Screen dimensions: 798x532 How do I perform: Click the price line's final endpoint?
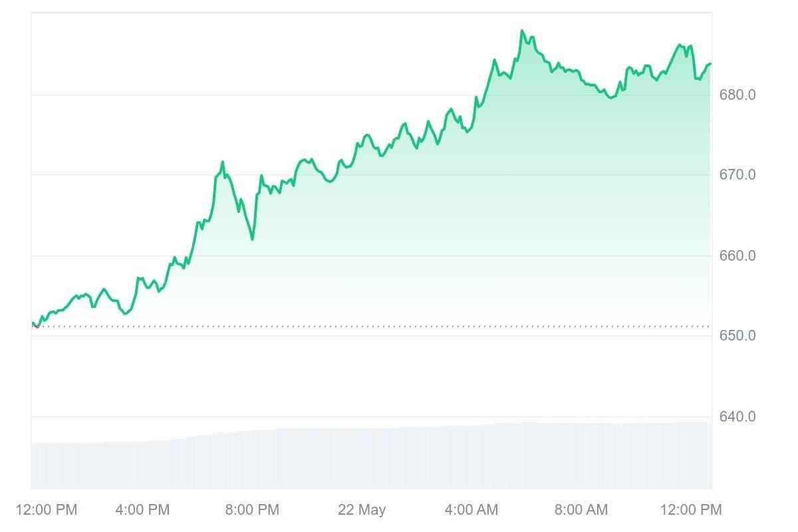pyautogui.click(x=710, y=64)
